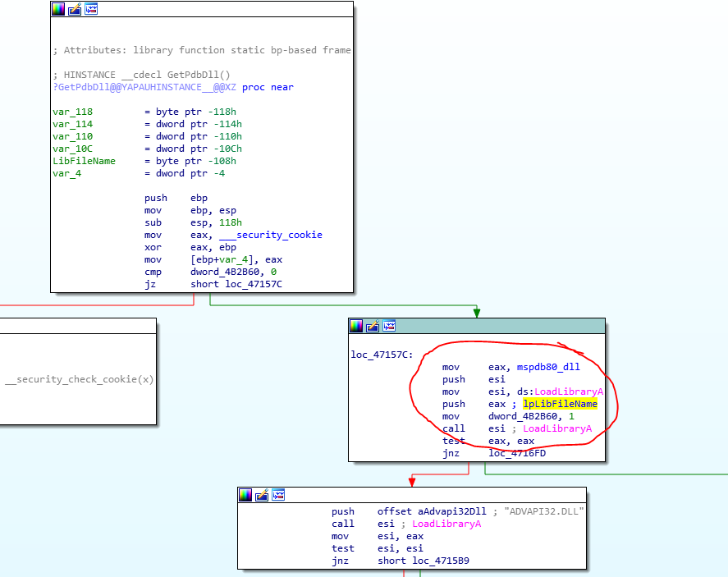Click the __security_check_cookie call label
This screenshot has width=728, height=577.
[76, 379]
